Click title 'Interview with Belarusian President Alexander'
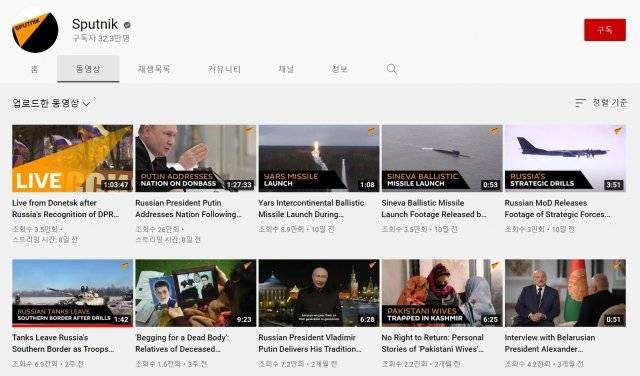Viewport: 640px width, 376px height. (x=550, y=343)
